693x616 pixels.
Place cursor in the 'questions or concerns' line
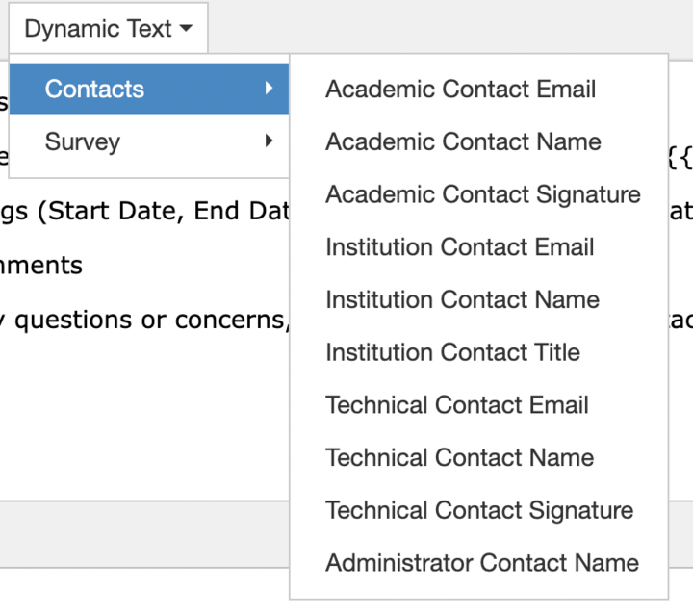click(x=144, y=320)
